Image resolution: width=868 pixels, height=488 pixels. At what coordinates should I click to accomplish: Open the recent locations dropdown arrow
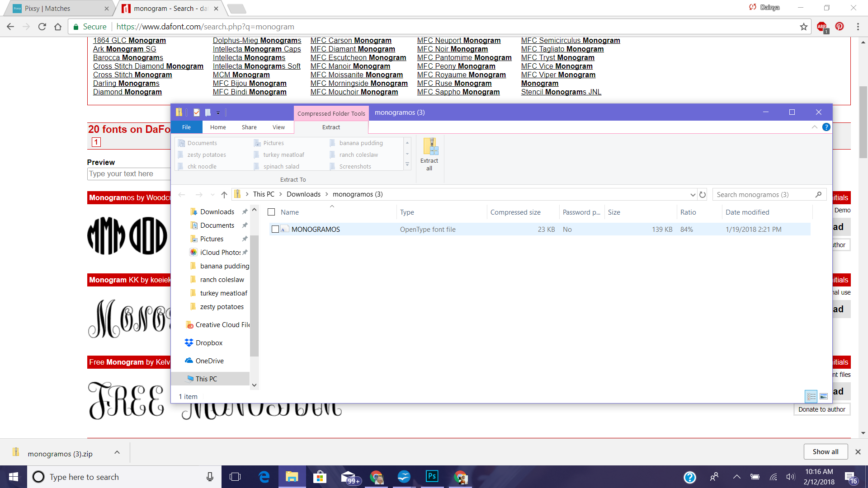[212, 195]
